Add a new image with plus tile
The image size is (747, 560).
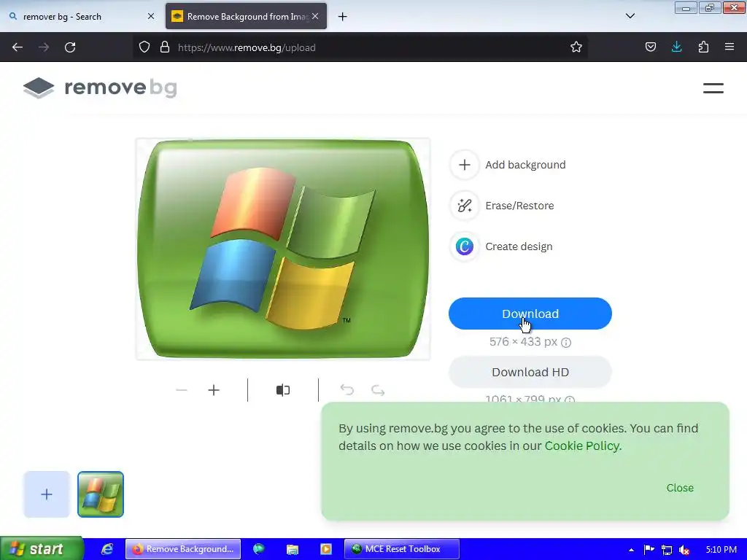47,494
